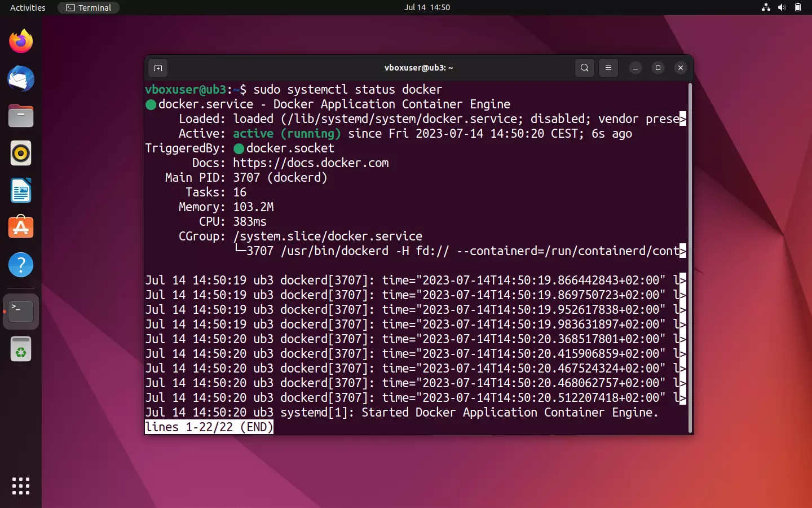
Task: Open the Files application
Action: point(20,116)
